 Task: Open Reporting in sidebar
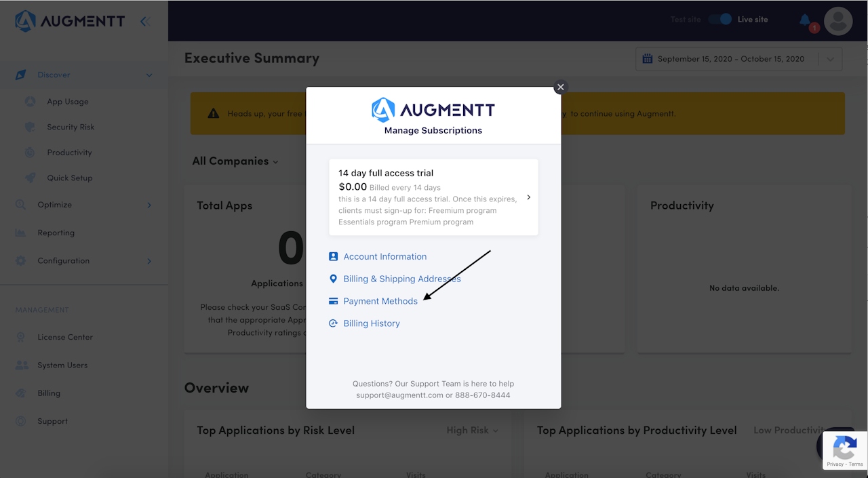[x=56, y=233]
